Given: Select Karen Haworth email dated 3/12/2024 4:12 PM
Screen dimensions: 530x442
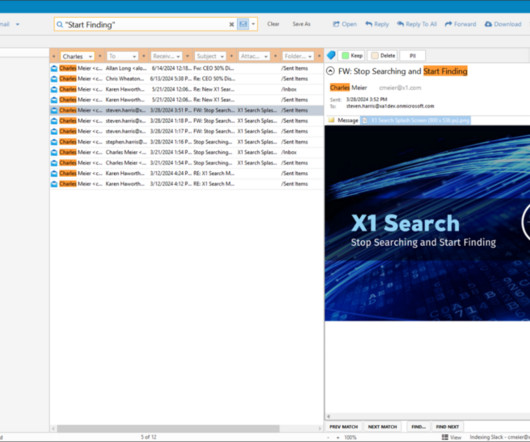Looking at the screenshot, I should click(x=186, y=183).
